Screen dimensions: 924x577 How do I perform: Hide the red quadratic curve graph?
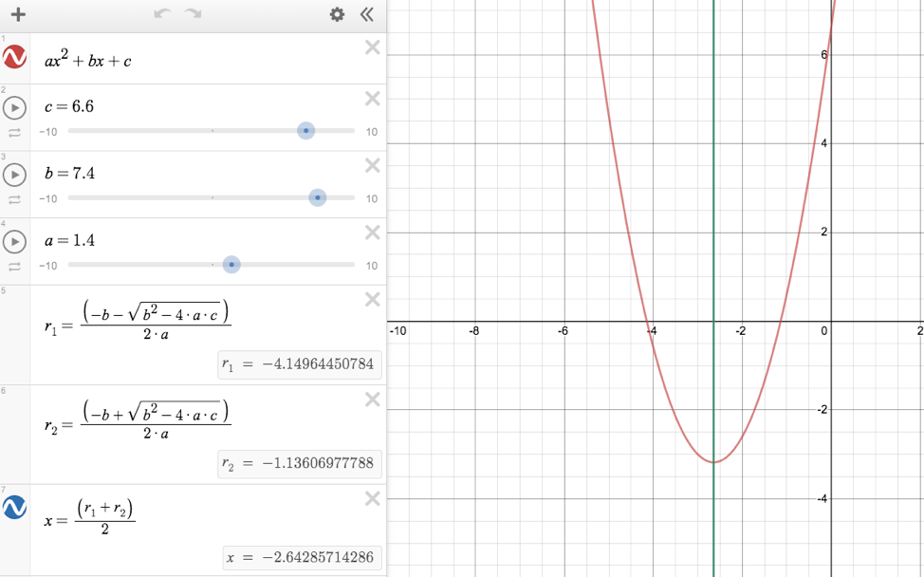coord(14,58)
